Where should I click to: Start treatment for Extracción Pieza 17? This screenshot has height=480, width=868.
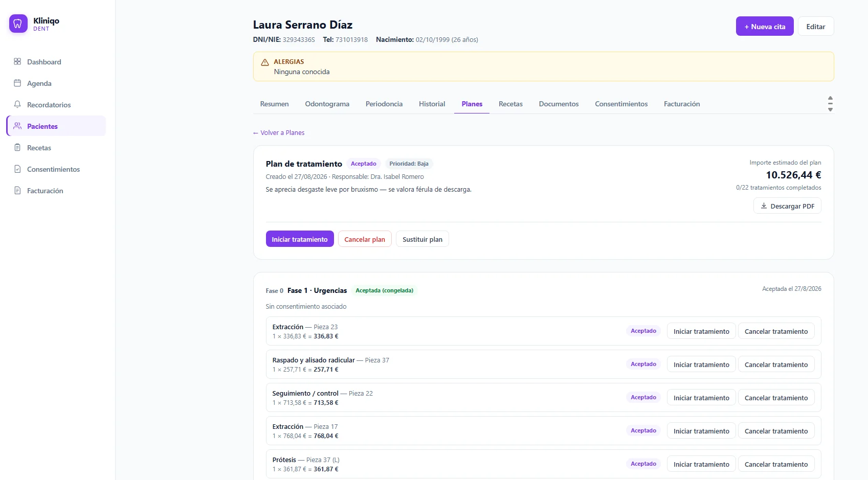[x=701, y=431]
